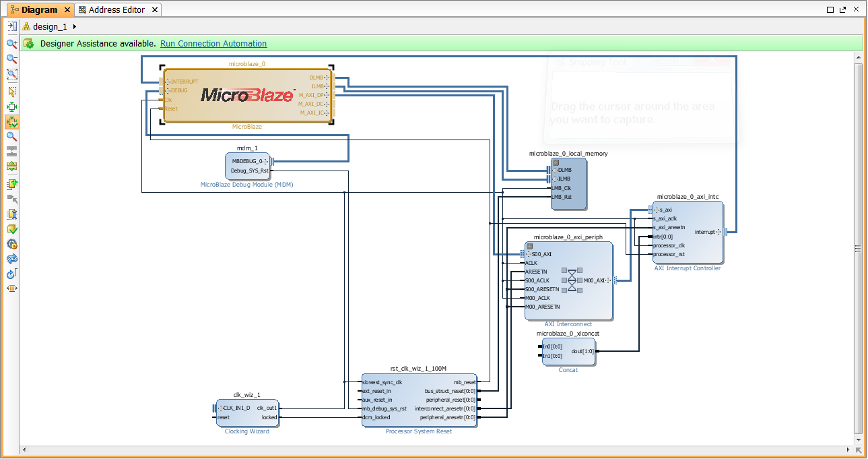Toggle the highlighted auto-fit icon with green check
This screenshot has width=868, height=459.
[11, 122]
